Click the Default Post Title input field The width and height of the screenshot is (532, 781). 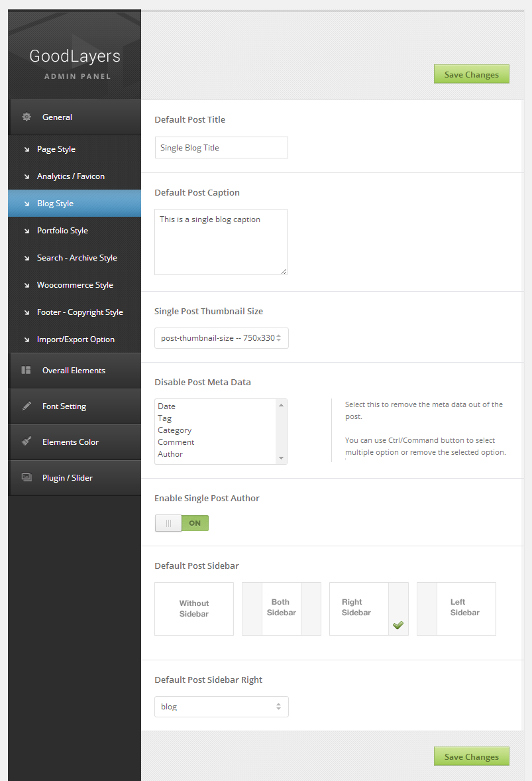coord(221,148)
